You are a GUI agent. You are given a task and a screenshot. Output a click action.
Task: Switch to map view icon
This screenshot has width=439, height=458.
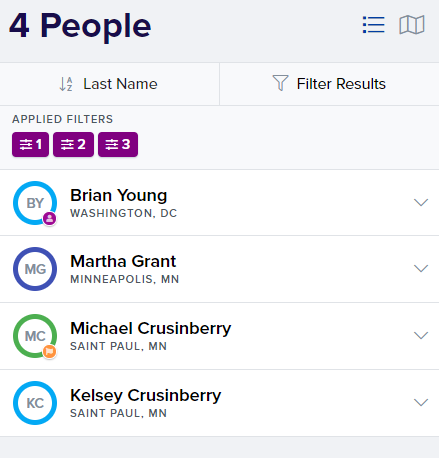coord(412,25)
